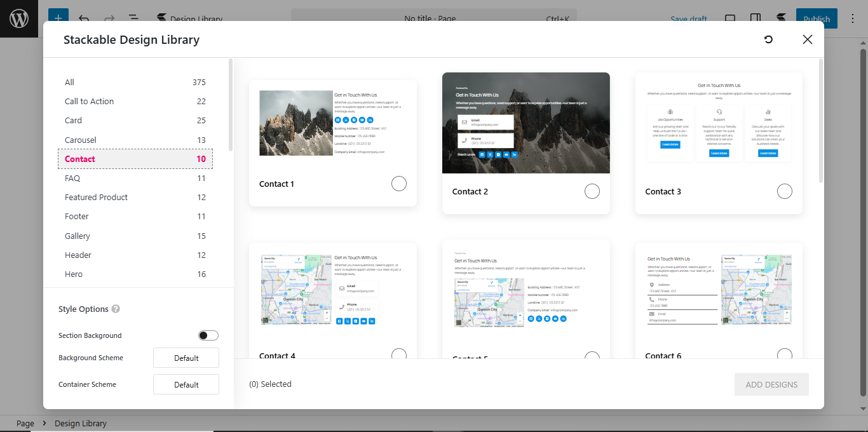Click the Contact 3 label
Viewport: 868px width, 432px height.
click(663, 191)
